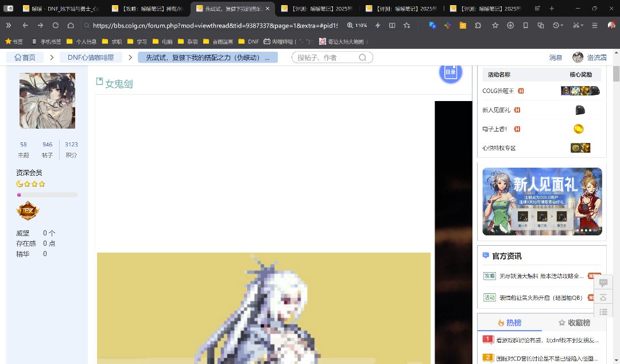Open the extensions puzzle menu
620x364 pixels.
(x=478, y=25)
